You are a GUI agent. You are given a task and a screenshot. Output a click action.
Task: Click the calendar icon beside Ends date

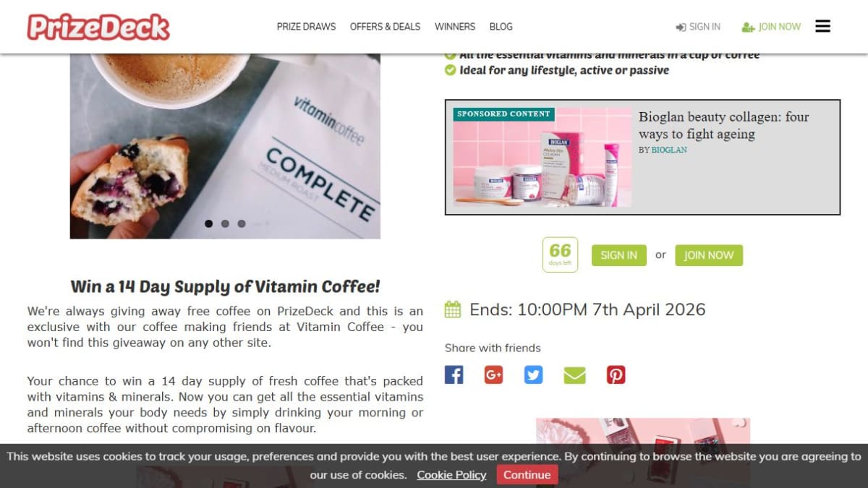(x=453, y=309)
